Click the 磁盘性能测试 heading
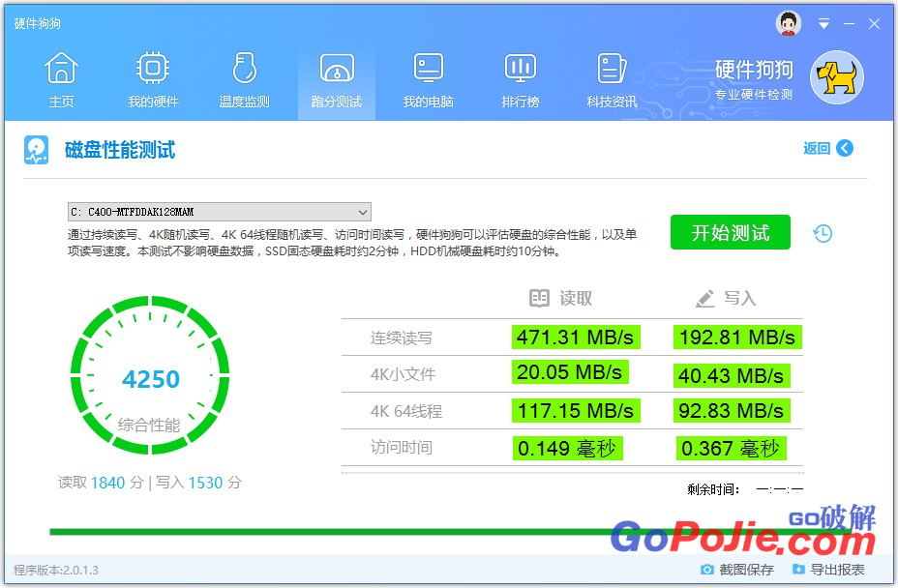Image resolution: width=898 pixels, height=588 pixels. click(120, 150)
